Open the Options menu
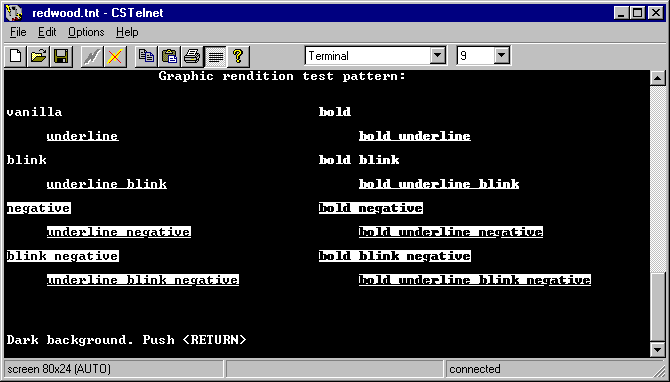Image resolution: width=670 pixels, height=382 pixels. pyautogui.click(x=86, y=32)
